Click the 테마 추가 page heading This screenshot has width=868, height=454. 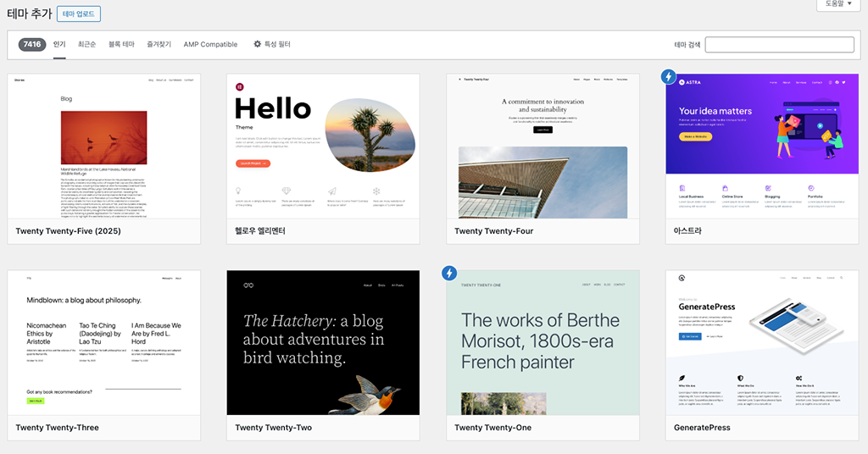click(30, 14)
